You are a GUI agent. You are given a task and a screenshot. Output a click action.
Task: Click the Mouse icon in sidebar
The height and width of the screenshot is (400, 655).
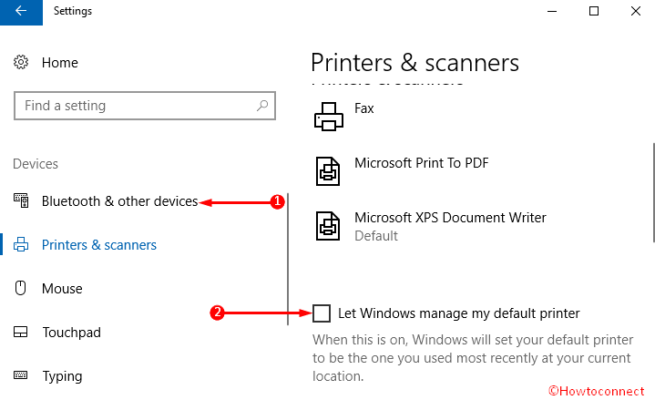tap(20, 288)
